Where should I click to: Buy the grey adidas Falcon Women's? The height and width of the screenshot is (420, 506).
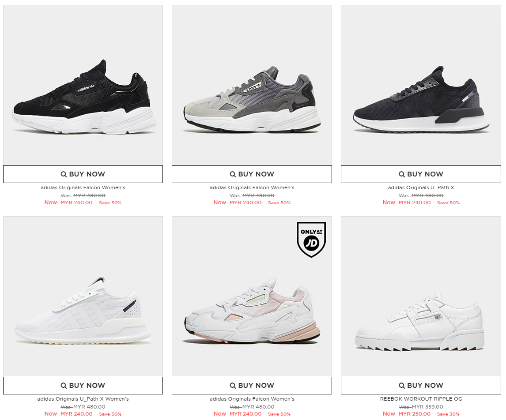point(252,174)
